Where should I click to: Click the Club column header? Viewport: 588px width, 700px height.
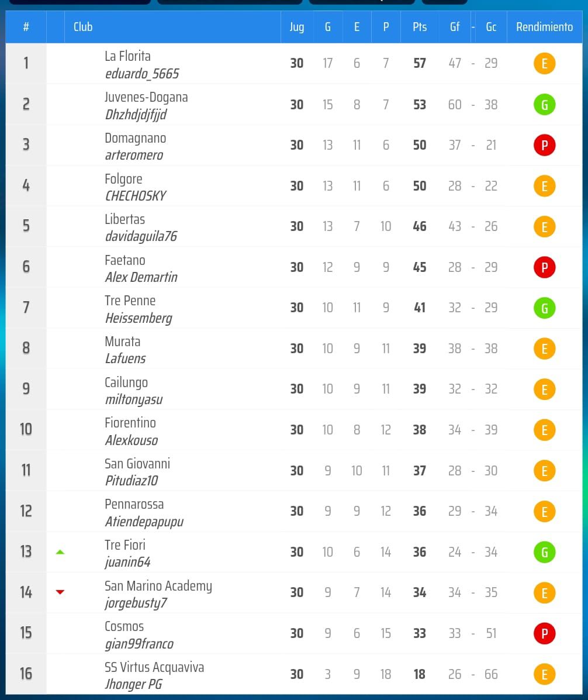[x=83, y=27]
